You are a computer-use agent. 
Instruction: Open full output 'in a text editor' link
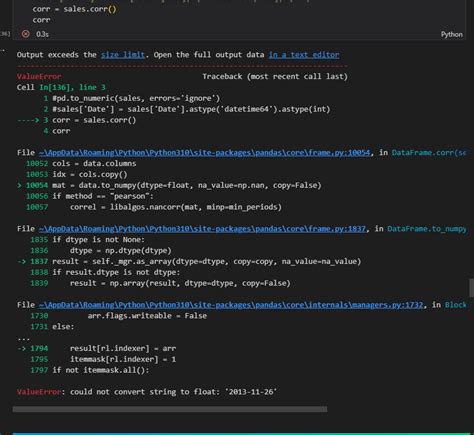304,55
